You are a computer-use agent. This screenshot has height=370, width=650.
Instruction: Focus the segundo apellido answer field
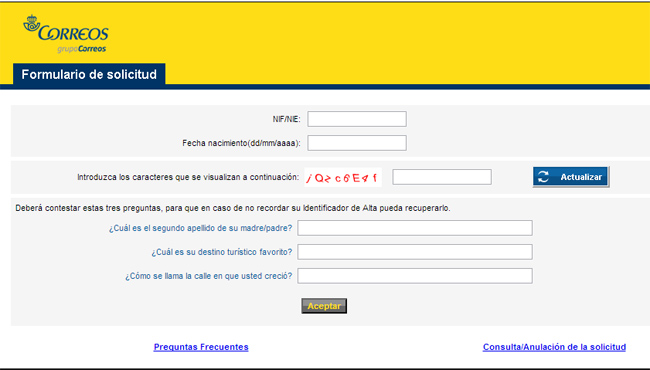coord(415,228)
